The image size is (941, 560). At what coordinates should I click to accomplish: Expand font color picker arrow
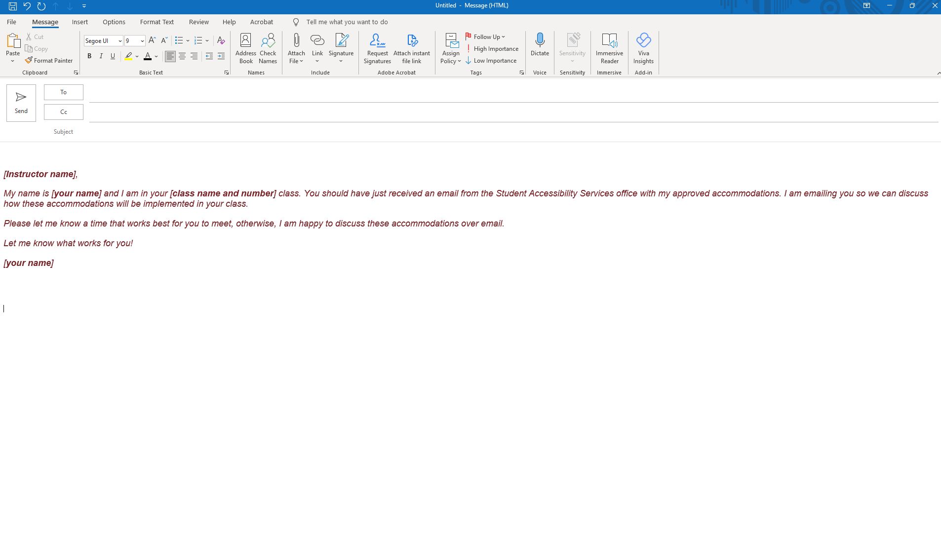click(x=156, y=56)
